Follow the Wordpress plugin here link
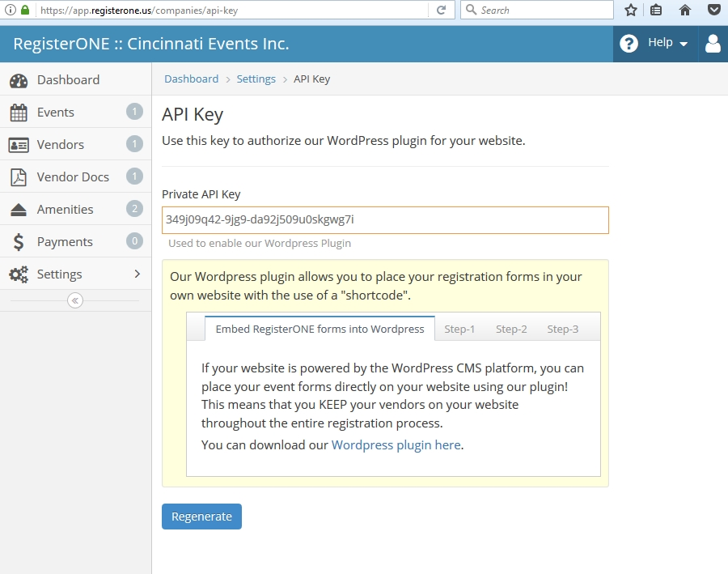Image resolution: width=728 pixels, height=574 pixels. (x=396, y=444)
